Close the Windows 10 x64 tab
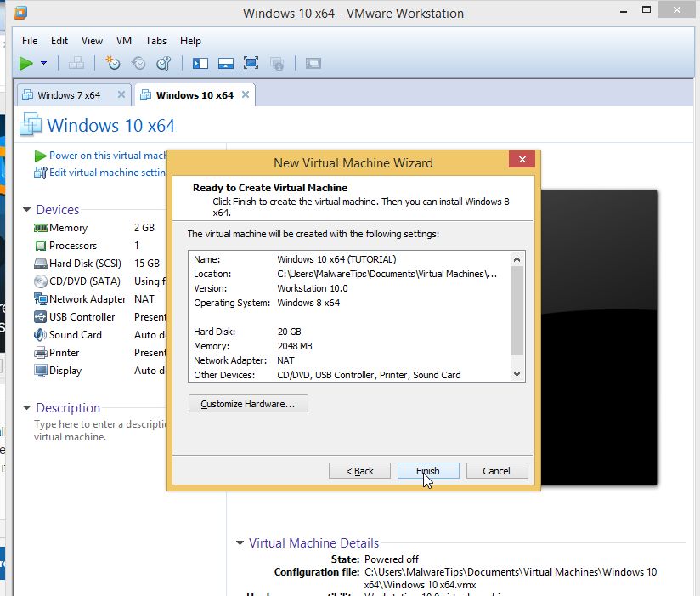700x596 pixels. tap(246, 94)
